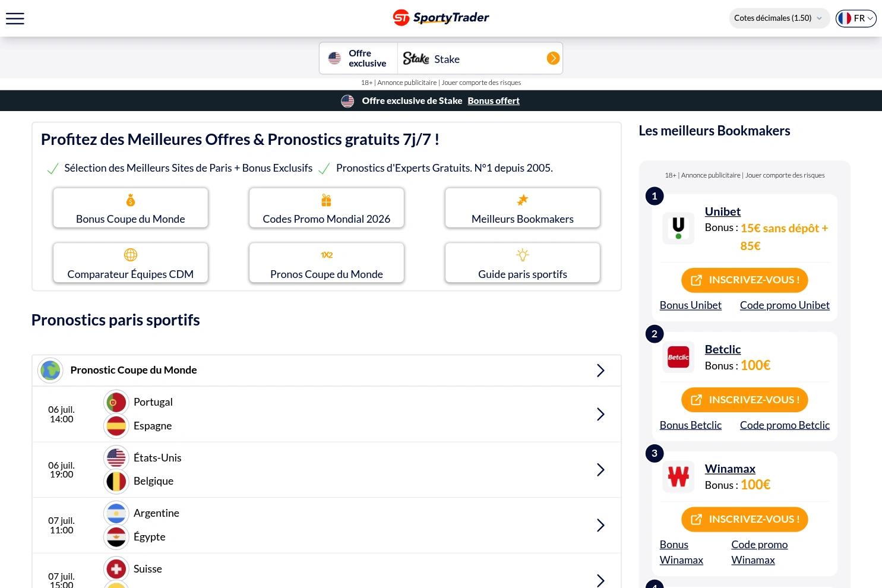
Task: Open Guide paris sportifs card
Action: (x=523, y=263)
